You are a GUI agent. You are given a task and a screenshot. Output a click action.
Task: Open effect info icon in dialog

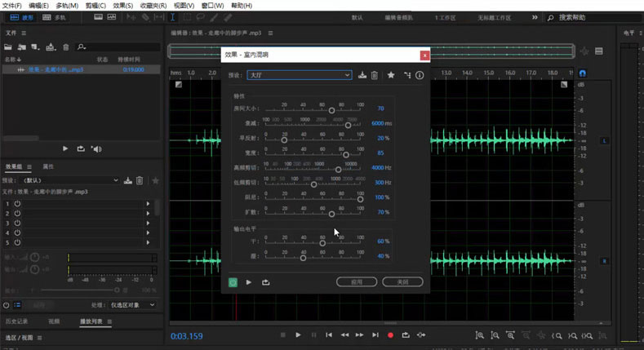coord(420,75)
